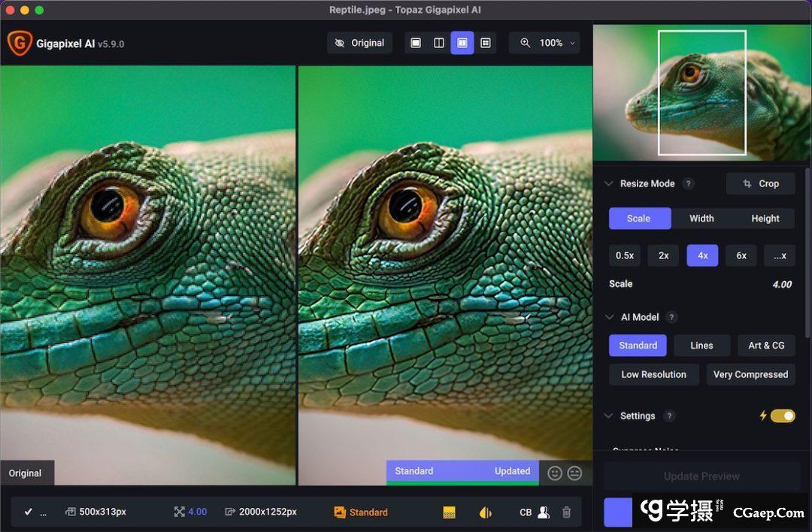
Task: Click the face recovery person icon
Action: [x=544, y=512]
